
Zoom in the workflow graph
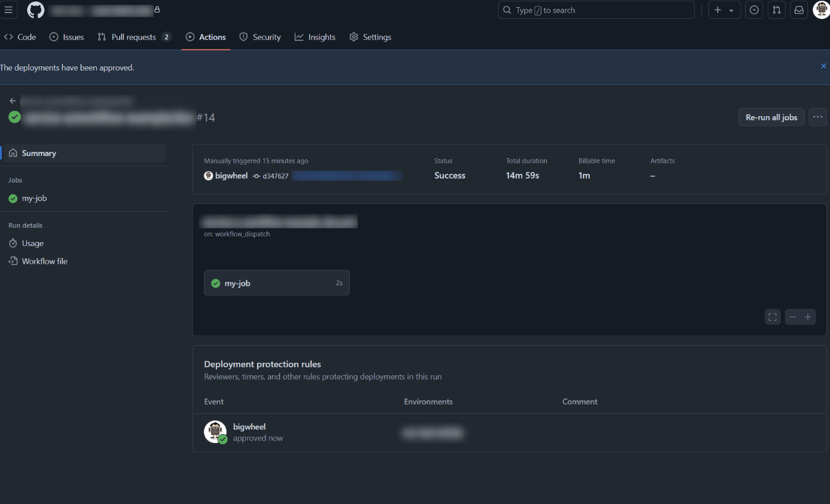808,317
